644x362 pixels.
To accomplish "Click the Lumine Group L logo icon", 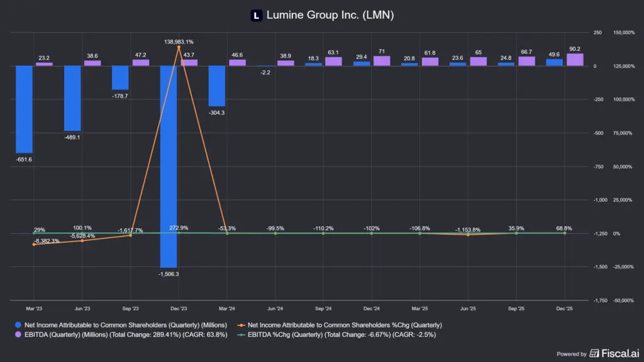I will tap(257, 16).
